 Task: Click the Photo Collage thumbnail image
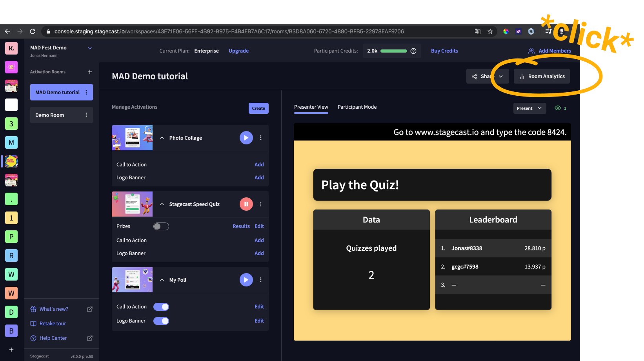pos(132,138)
